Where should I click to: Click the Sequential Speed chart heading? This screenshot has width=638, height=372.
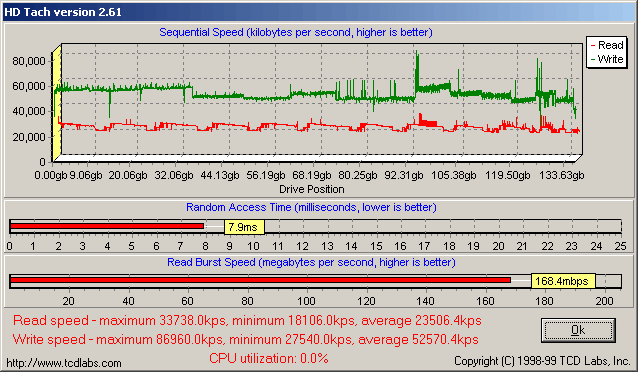pos(296,32)
